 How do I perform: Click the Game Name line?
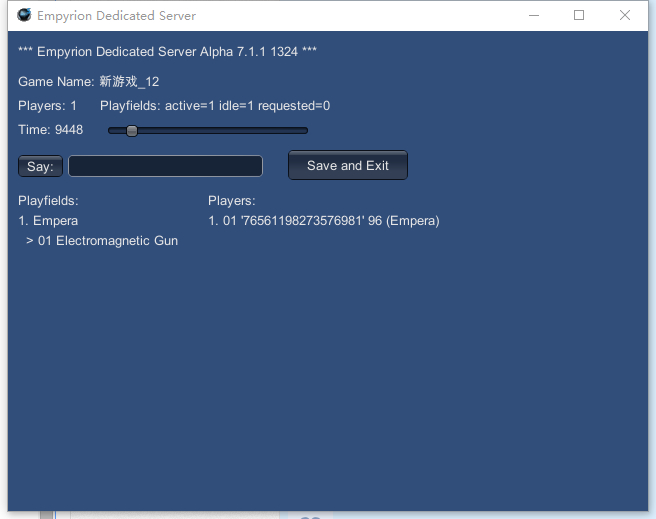coord(89,81)
